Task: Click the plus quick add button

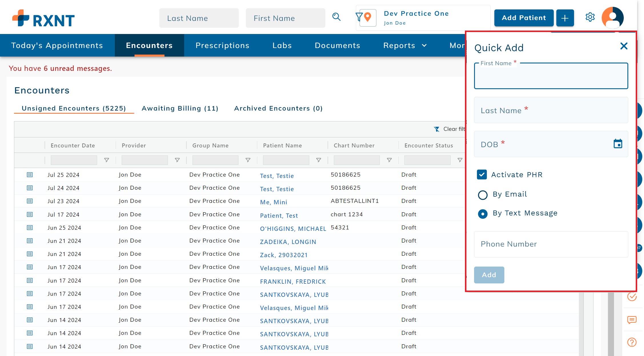Action: click(x=565, y=18)
